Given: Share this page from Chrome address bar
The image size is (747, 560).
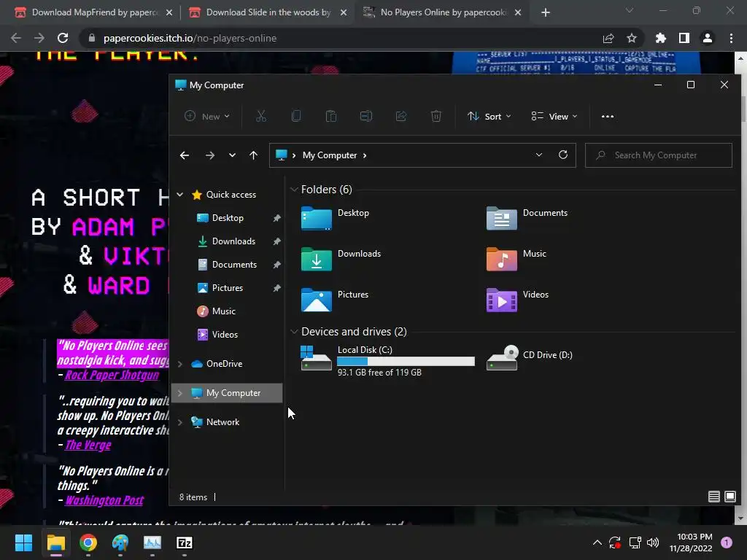Looking at the screenshot, I should point(608,38).
